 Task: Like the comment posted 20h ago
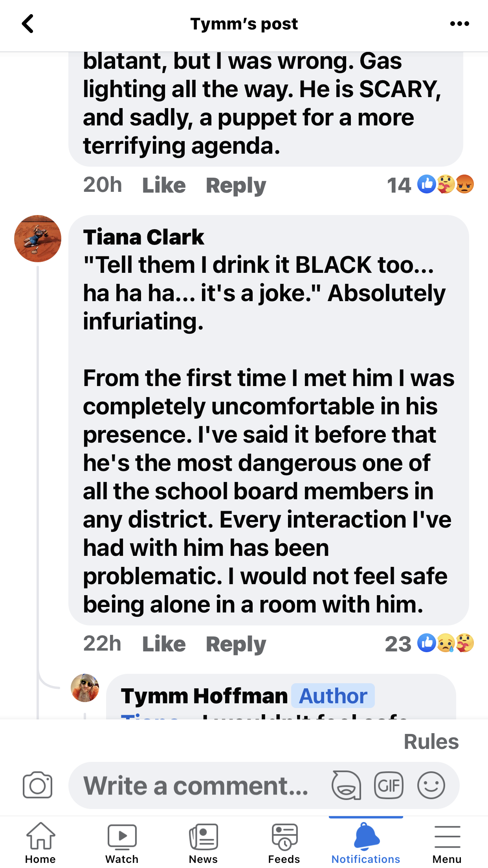click(x=164, y=185)
